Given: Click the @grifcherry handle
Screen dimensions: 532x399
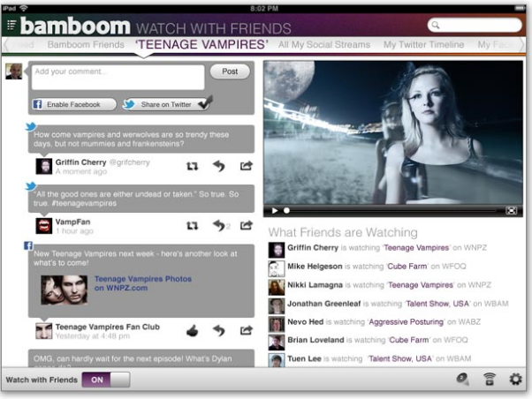Looking at the screenshot, I should (129, 162).
